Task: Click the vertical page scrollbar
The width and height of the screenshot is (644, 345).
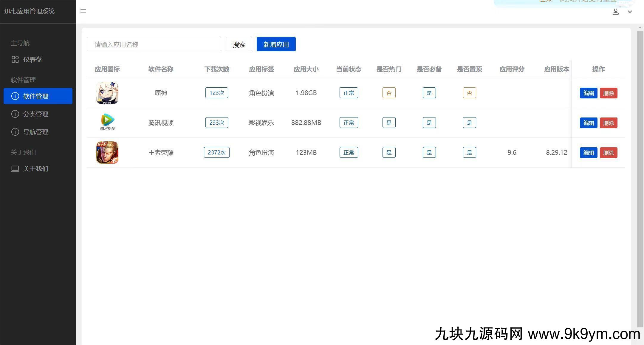Action: pyautogui.click(x=640, y=179)
